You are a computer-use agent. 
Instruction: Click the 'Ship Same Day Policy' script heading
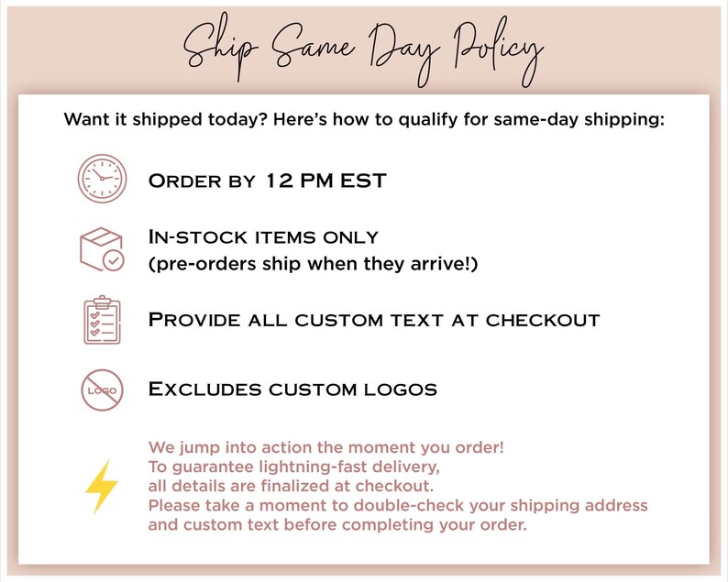click(x=363, y=50)
